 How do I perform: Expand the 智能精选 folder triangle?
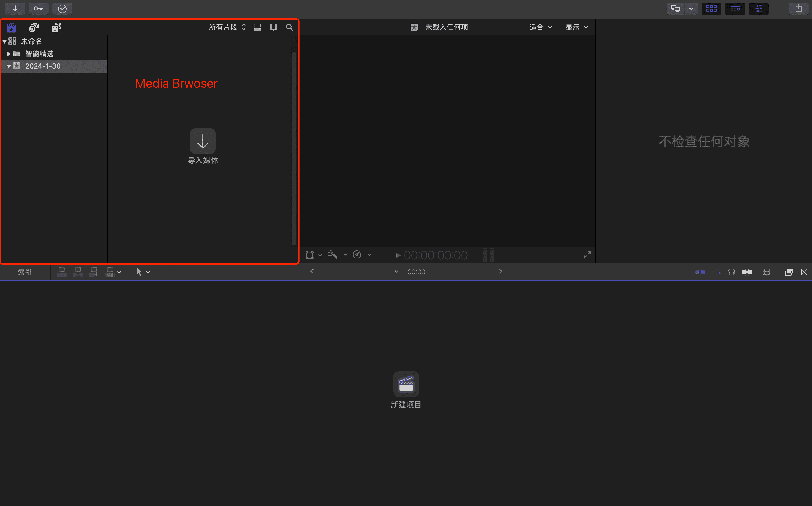pos(9,54)
